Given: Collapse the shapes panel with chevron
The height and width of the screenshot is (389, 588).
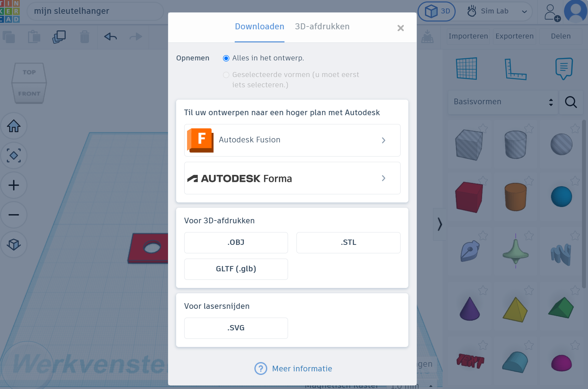Looking at the screenshot, I should (x=439, y=224).
